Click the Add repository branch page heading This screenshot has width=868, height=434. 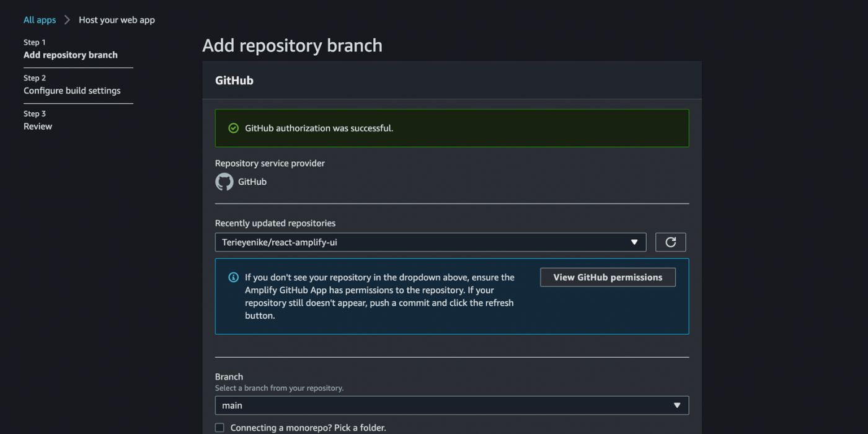click(292, 45)
